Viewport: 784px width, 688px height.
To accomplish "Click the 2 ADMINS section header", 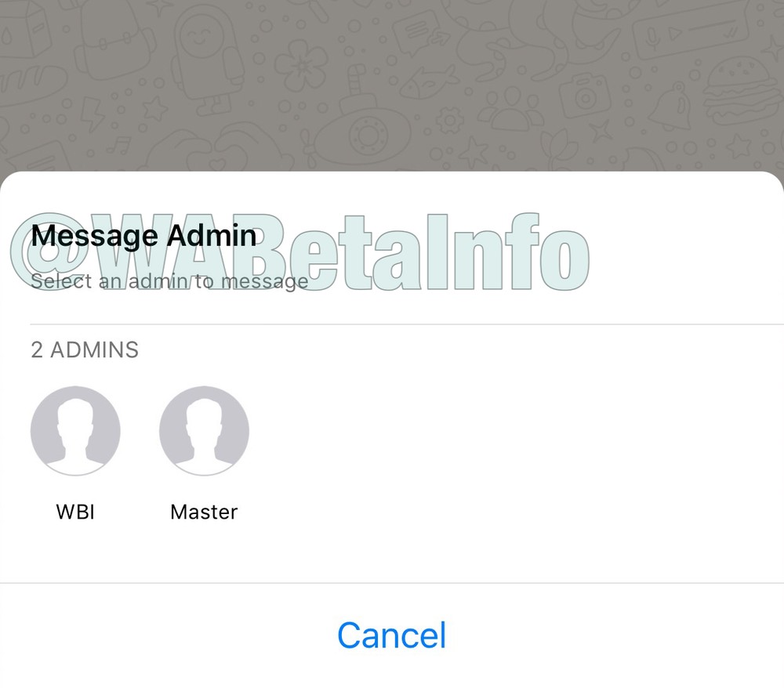I will 85,349.
